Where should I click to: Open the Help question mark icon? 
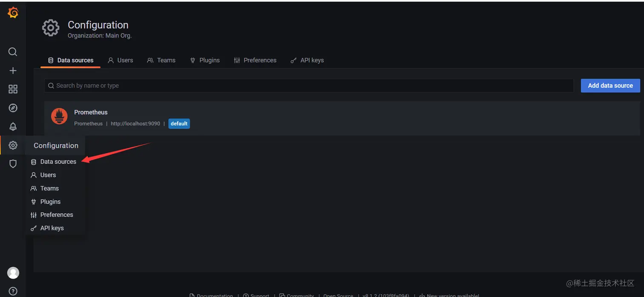click(13, 291)
